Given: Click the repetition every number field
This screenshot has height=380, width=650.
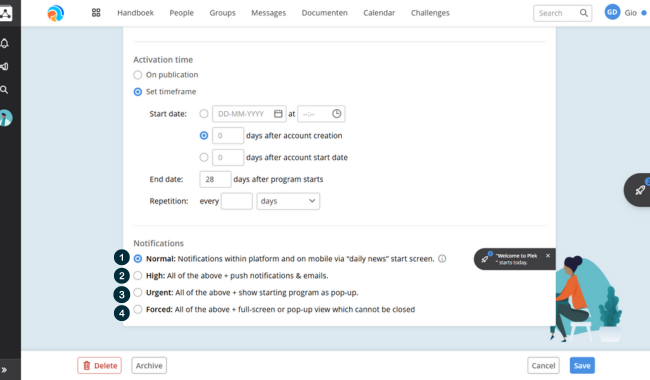Looking at the screenshot, I should click(x=237, y=201).
